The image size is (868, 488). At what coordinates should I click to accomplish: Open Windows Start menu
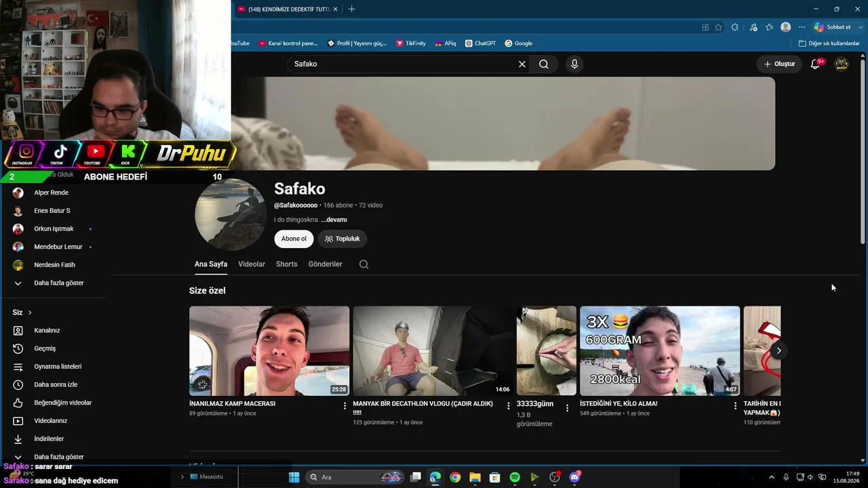[x=294, y=477]
